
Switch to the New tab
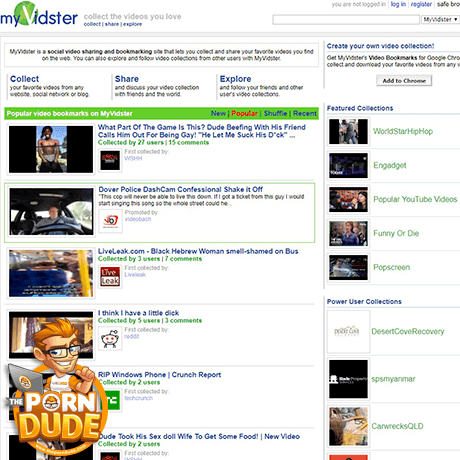pyautogui.click(x=218, y=113)
